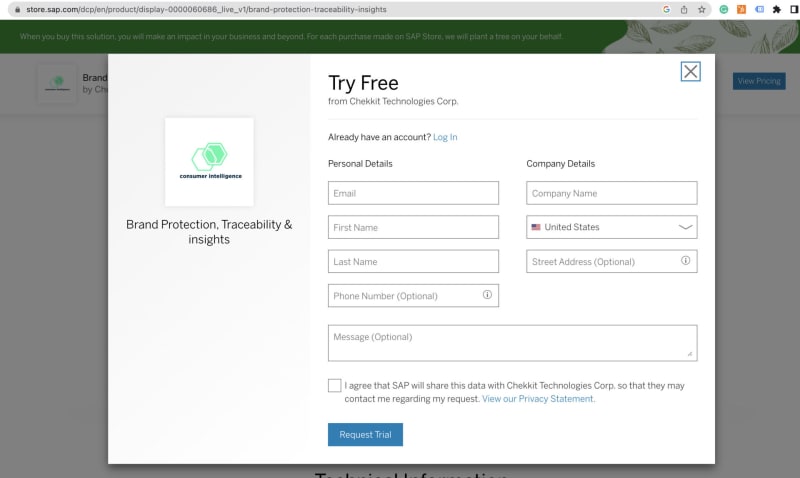This screenshot has width=800, height=478.
Task: Click the Company Name field
Action: pos(612,193)
